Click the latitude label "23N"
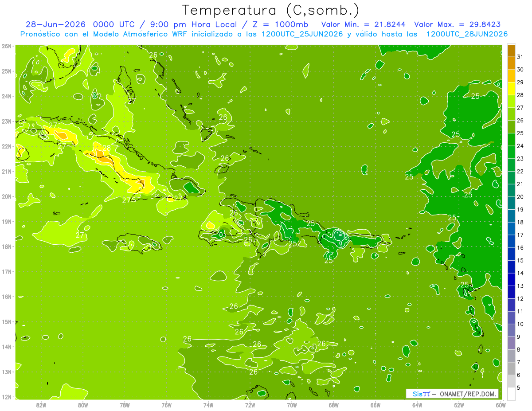This screenshot has height=411, width=532. (7, 121)
